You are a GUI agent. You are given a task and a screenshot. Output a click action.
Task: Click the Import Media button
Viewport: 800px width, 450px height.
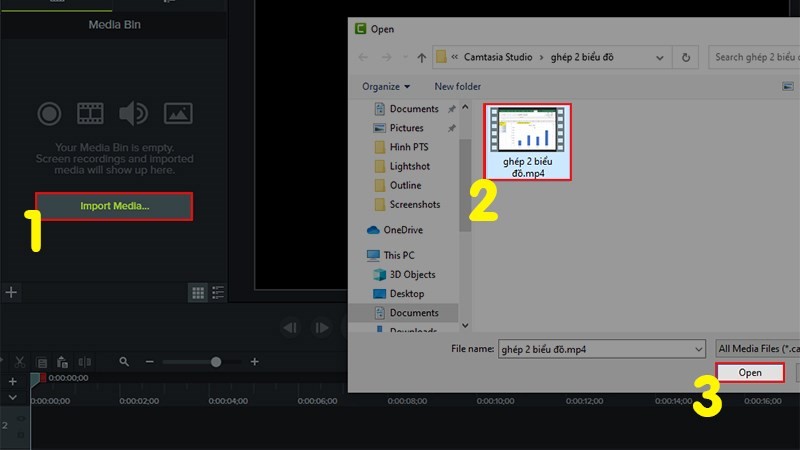pyautogui.click(x=114, y=206)
